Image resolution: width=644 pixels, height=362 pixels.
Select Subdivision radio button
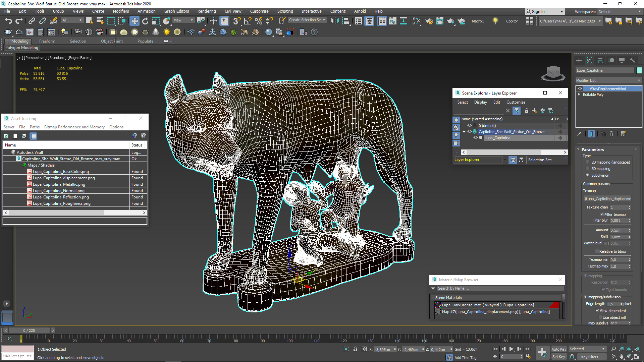tap(588, 175)
